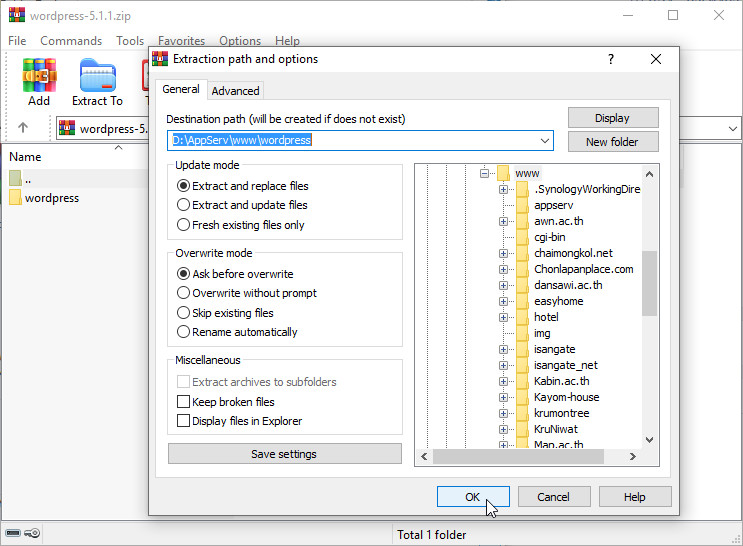Screen dimensions: 743x546
Task: Choose Overwrite without prompt option
Action: click(183, 293)
